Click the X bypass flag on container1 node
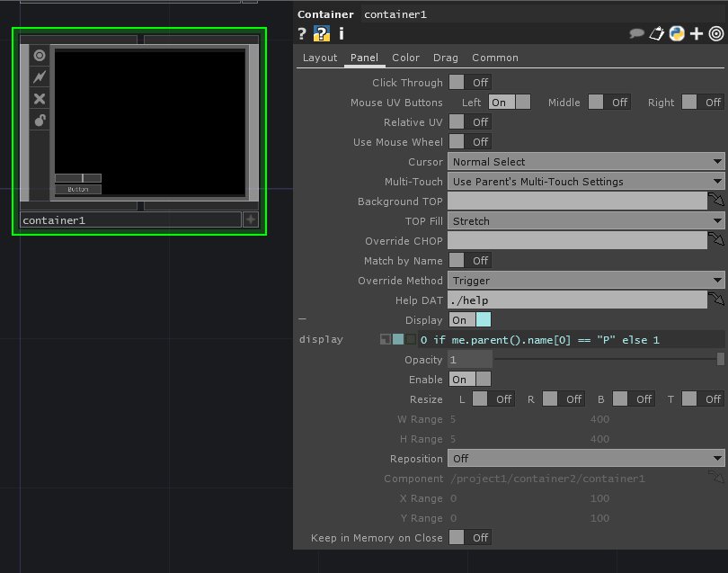This screenshot has height=573, width=728. tap(40, 99)
